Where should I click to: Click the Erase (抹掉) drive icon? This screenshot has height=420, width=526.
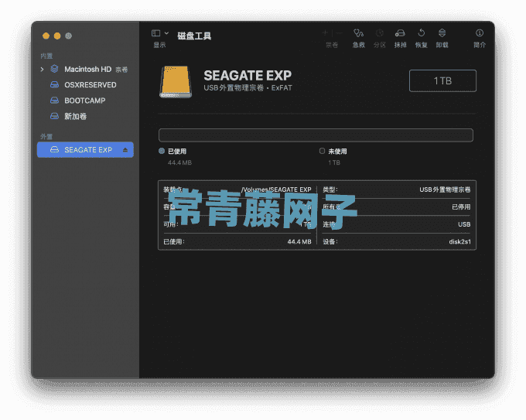click(x=400, y=33)
